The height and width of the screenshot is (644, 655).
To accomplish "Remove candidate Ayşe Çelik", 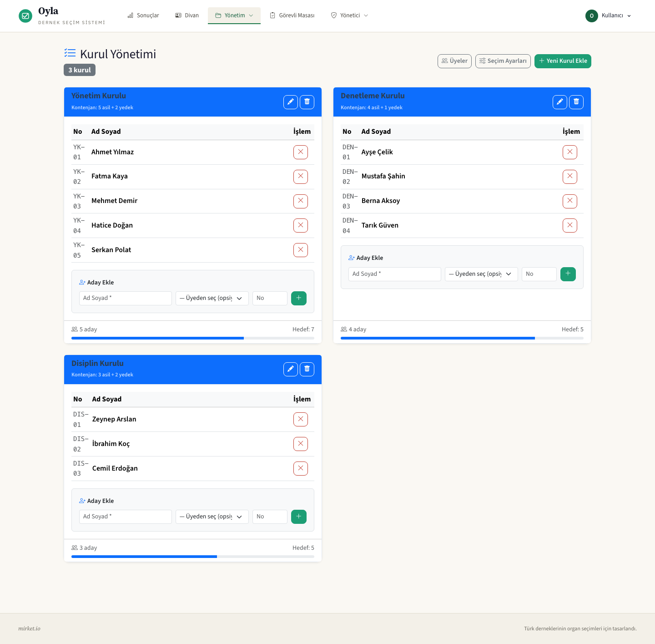I will pyautogui.click(x=570, y=152).
